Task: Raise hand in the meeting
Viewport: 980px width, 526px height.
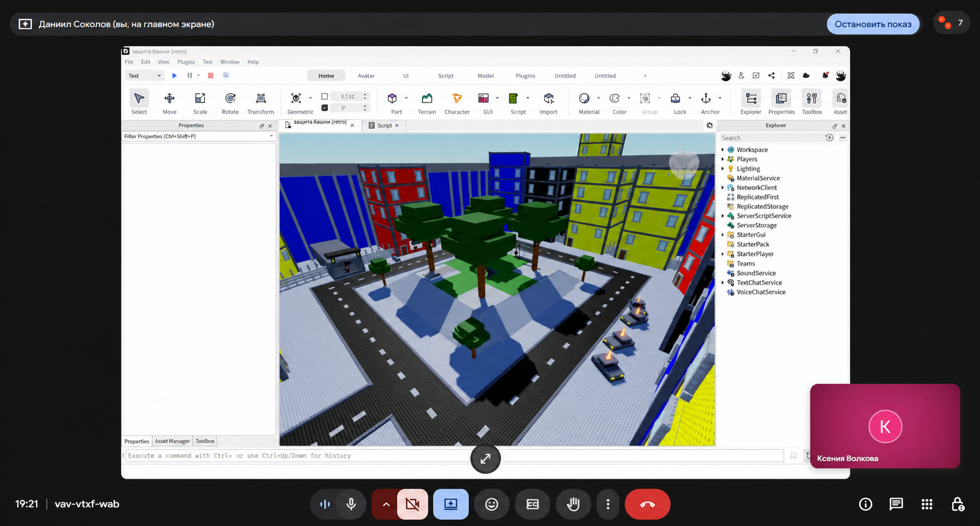Action: (573, 504)
